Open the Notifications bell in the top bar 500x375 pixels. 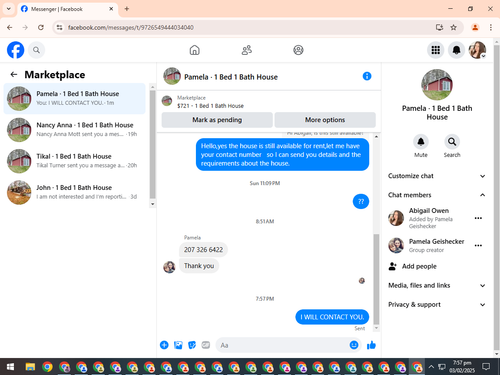pos(456,50)
